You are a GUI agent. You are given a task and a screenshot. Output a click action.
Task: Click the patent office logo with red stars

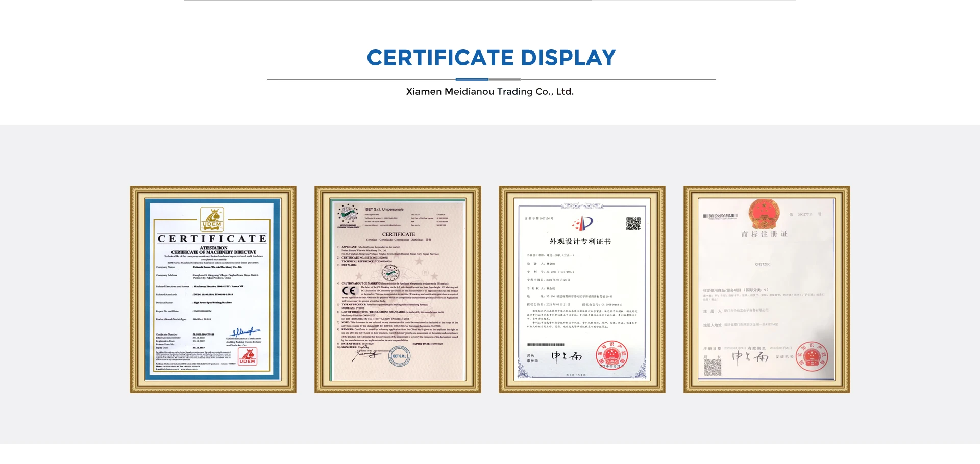point(582,223)
